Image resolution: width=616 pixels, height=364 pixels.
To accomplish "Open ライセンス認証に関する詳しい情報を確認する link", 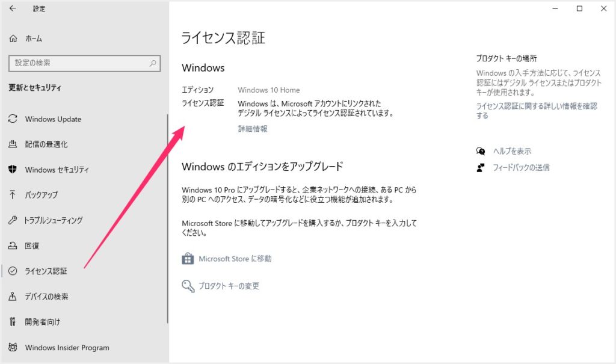I will pyautogui.click(x=537, y=111).
